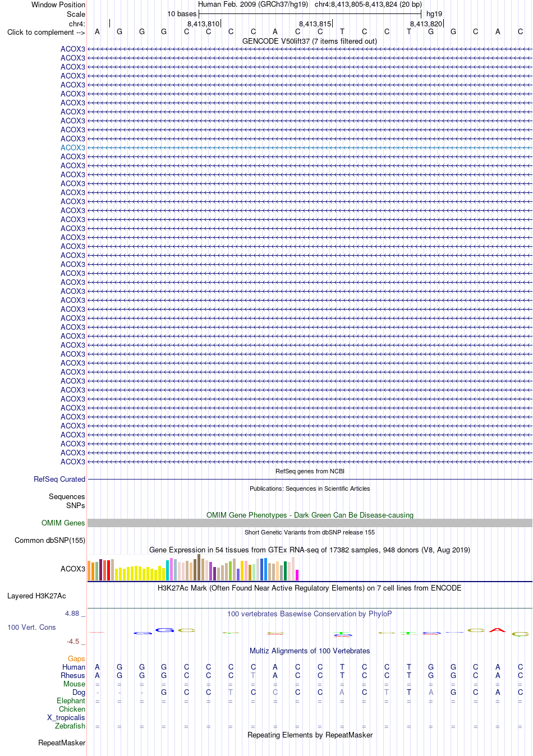Open the dbSNP release 155 track title
The height and width of the screenshot is (756, 533).
pyautogui.click(x=310, y=532)
